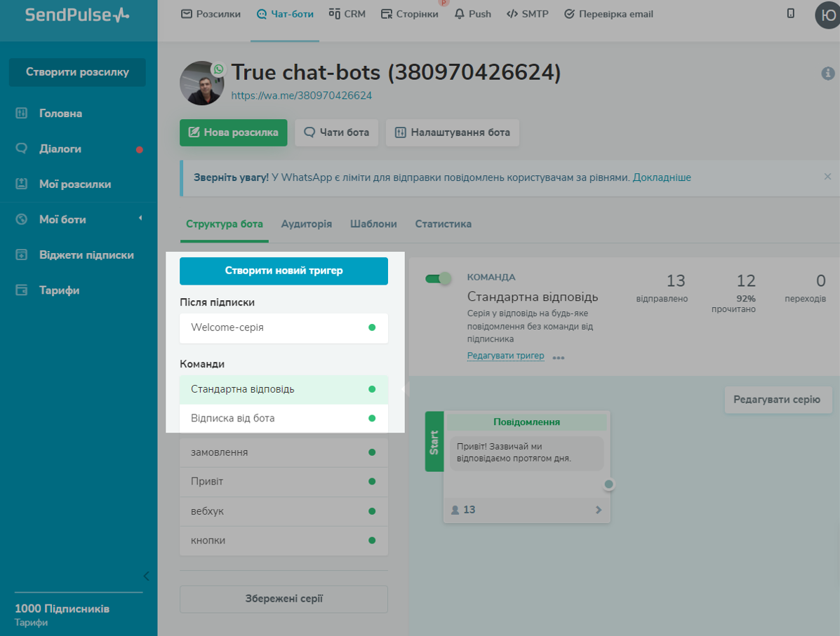The height and width of the screenshot is (636, 840).
Task: Click Створити розсилку sidebar button
Action: tap(77, 72)
